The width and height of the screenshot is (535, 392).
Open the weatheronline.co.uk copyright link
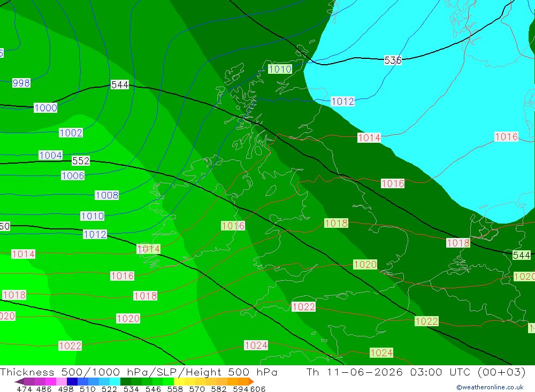(490, 387)
